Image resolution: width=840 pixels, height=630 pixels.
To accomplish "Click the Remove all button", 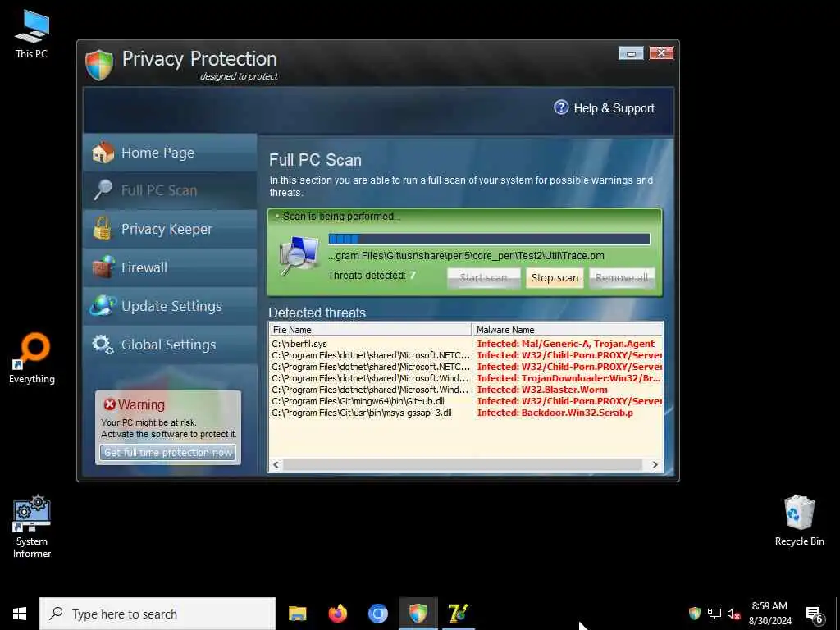I will [622, 278].
